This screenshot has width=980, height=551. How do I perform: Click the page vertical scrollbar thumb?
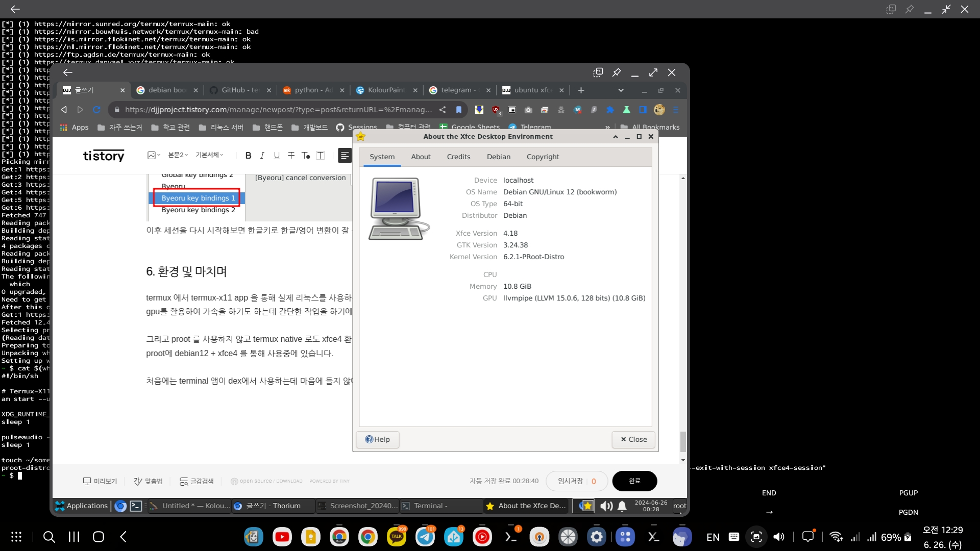[x=683, y=441]
